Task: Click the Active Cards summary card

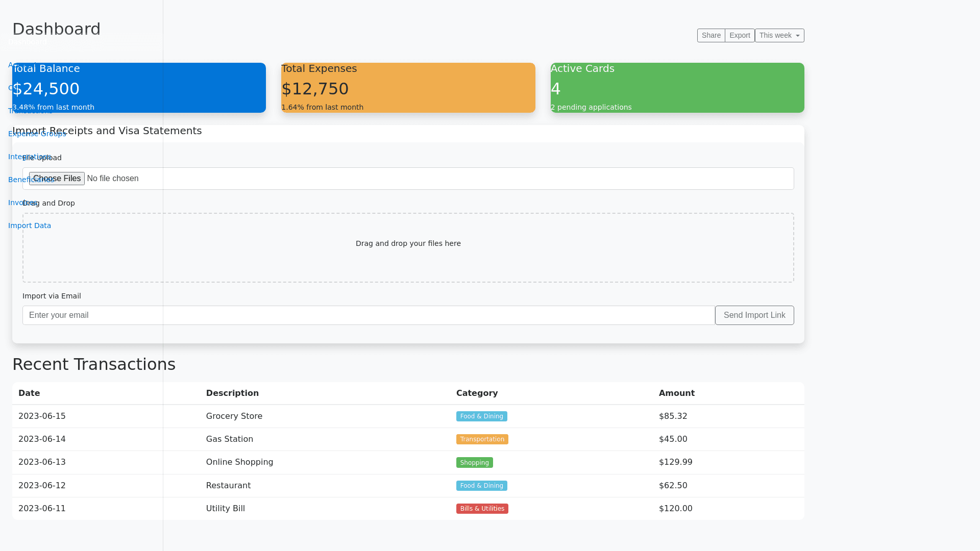Action: pyautogui.click(x=677, y=88)
